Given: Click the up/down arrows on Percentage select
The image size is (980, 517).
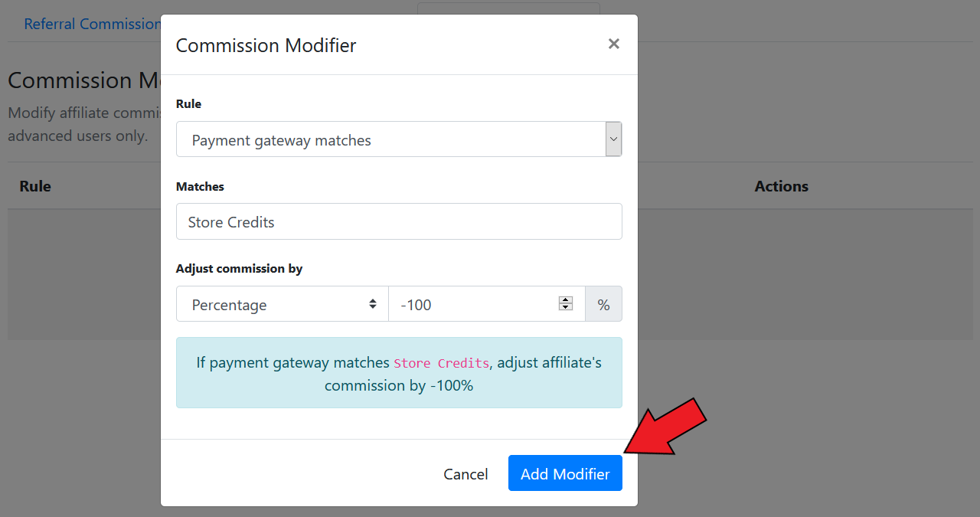Looking at the screenshot, I should click(373, 304).
